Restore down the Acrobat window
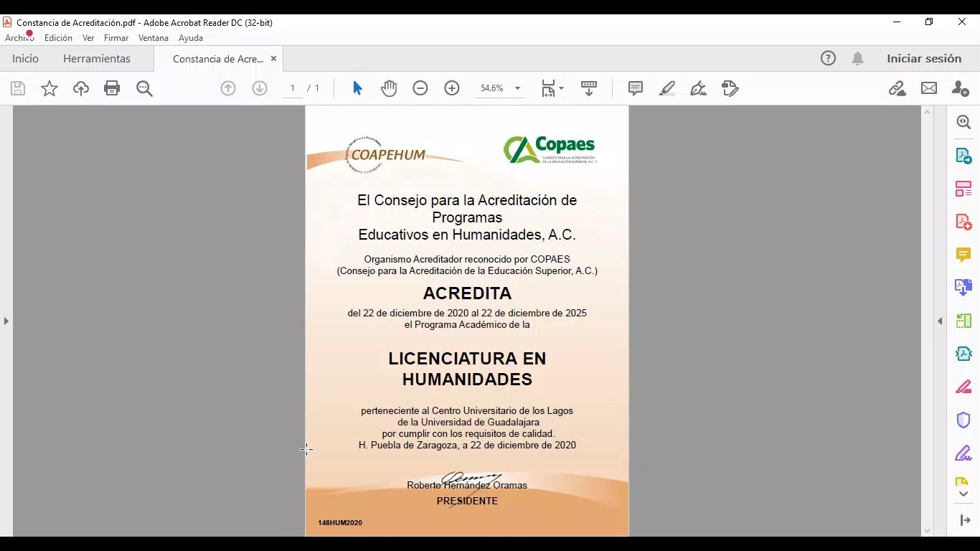Image resolution: width=980 pixels, height=551 pixels. (929, 22)
